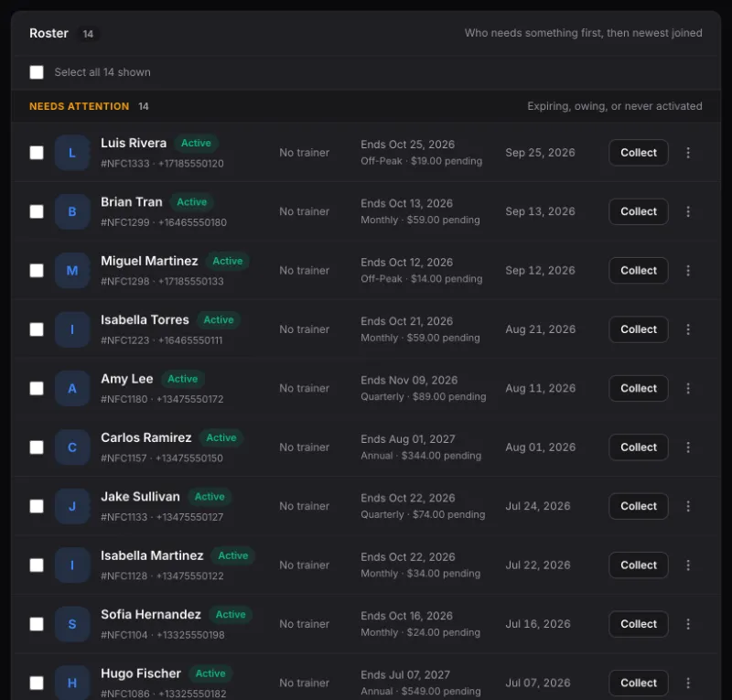Open more options for Isabella Martinez
Screen dimensions: 732x700
(x=688, y=565)
